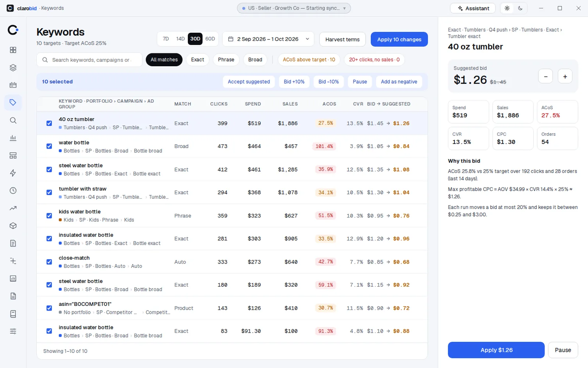Click Add as negative bulk action

pyautogui.click(x=399, y=82)
